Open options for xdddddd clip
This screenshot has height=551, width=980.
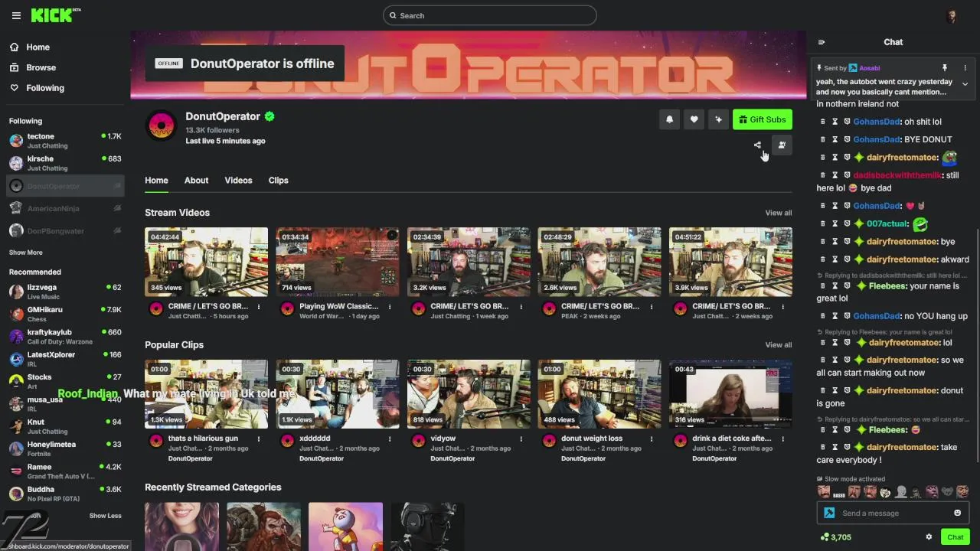coord(390,439)
